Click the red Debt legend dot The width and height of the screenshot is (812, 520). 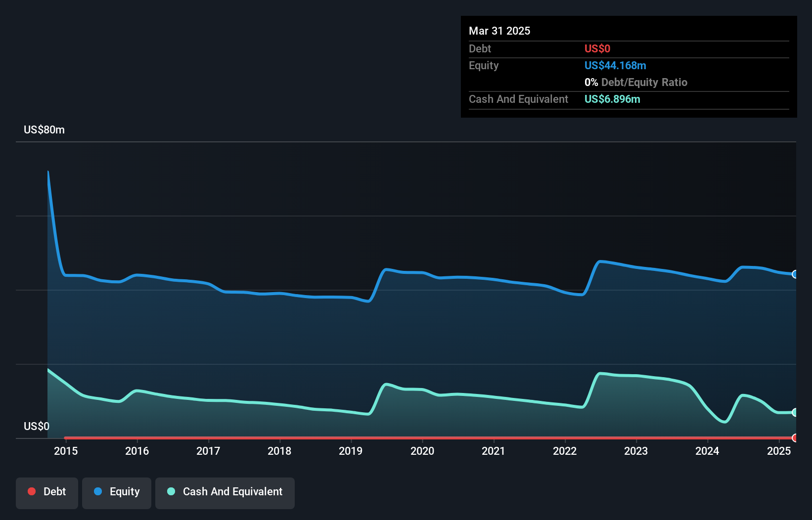(x=32, y=492)
